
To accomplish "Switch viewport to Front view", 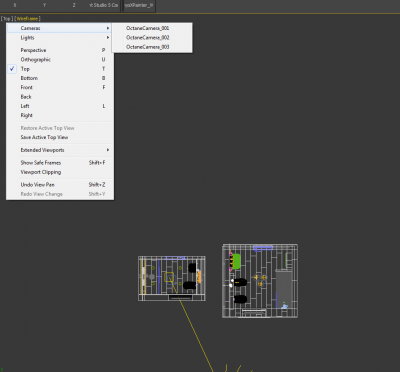I will pos(60,87).
